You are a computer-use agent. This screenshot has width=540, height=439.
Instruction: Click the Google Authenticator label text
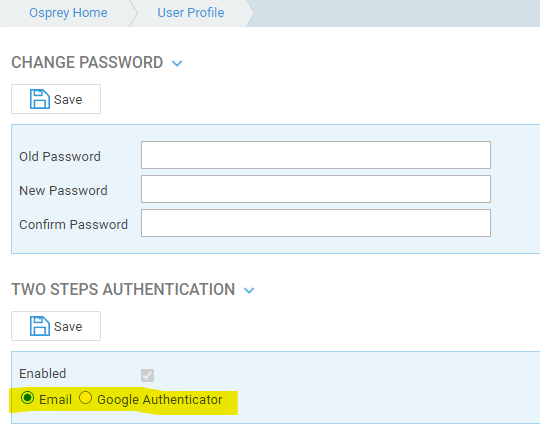click(x=160, y=400)
